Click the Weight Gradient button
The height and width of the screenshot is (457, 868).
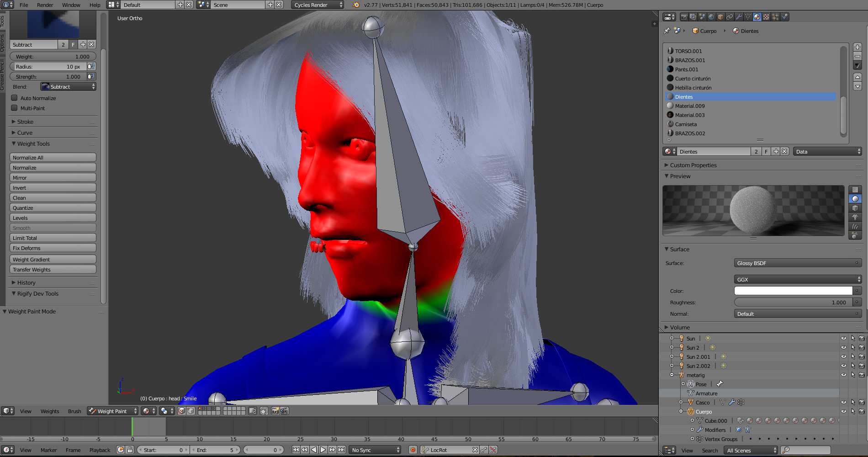53,259
